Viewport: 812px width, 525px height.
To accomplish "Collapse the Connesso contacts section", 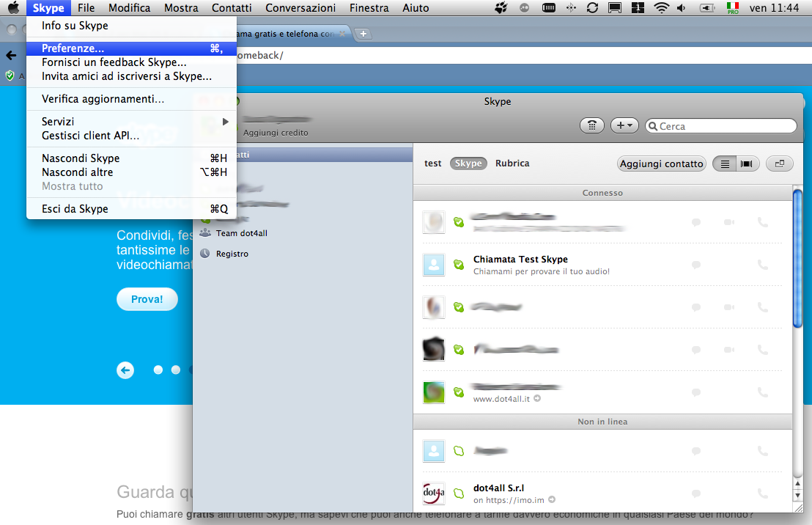I will coord(602,193).
